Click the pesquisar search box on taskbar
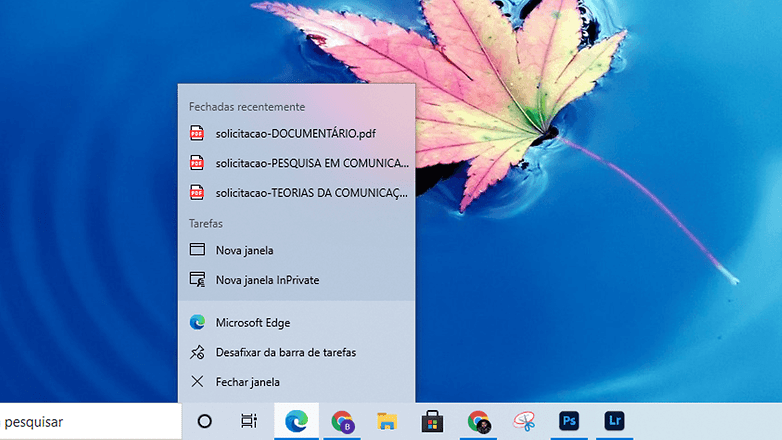 [x=91, y=422]
